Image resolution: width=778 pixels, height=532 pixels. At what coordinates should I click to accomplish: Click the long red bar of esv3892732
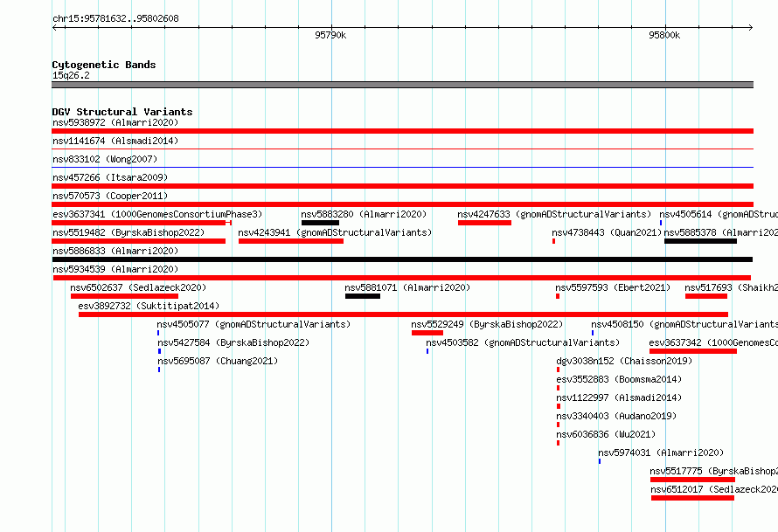403,314
